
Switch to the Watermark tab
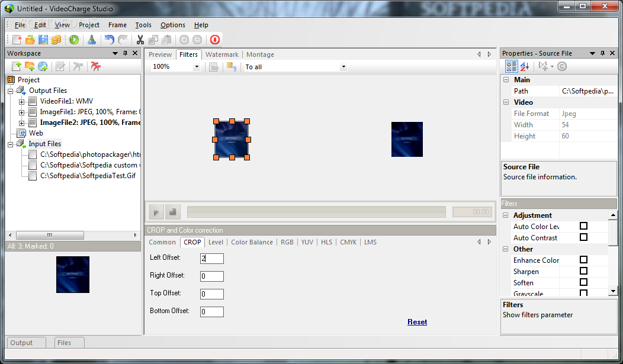point(222,54)
